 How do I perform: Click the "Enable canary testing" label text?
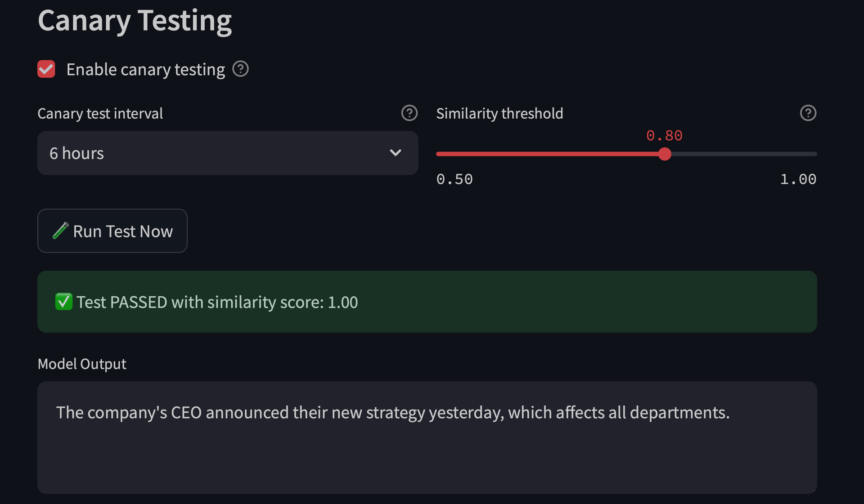click(x=145, y=70)
